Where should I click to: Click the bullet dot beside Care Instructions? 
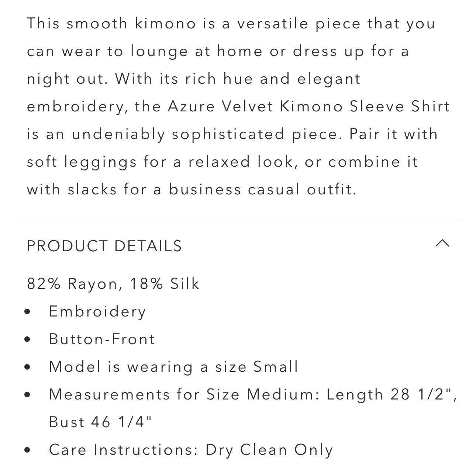pos(27,450)
